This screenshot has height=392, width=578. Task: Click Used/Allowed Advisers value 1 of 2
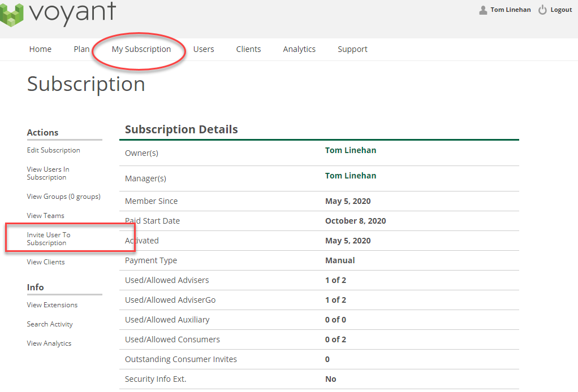pos(335,281)
